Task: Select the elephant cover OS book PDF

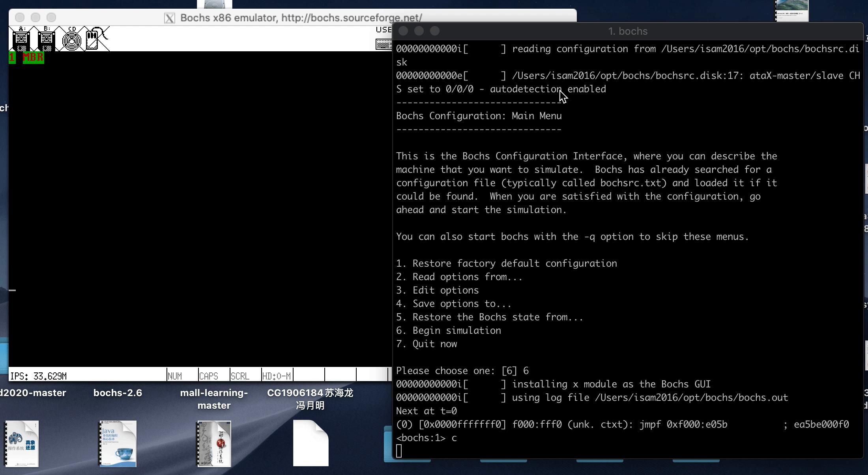Action: point(22,443)
